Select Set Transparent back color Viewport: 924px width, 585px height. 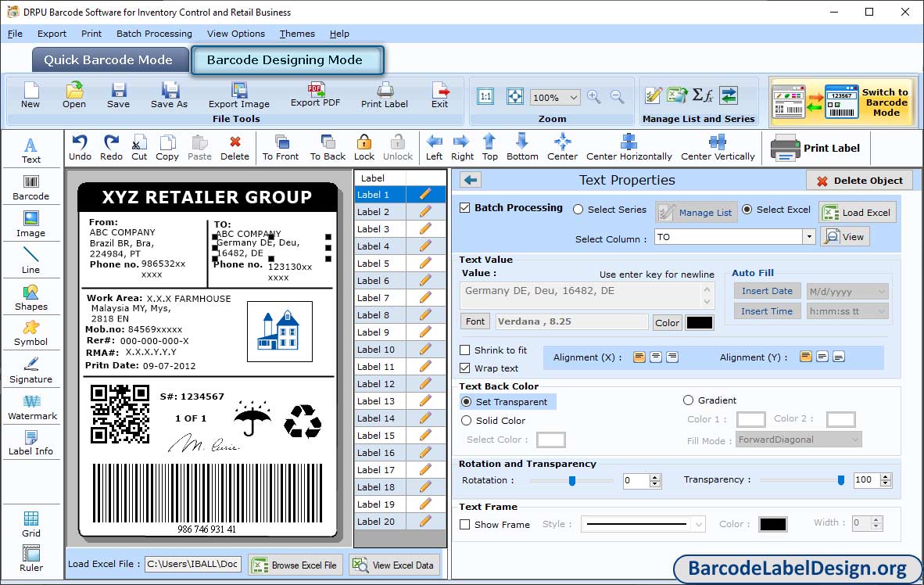tap(467, 401)
